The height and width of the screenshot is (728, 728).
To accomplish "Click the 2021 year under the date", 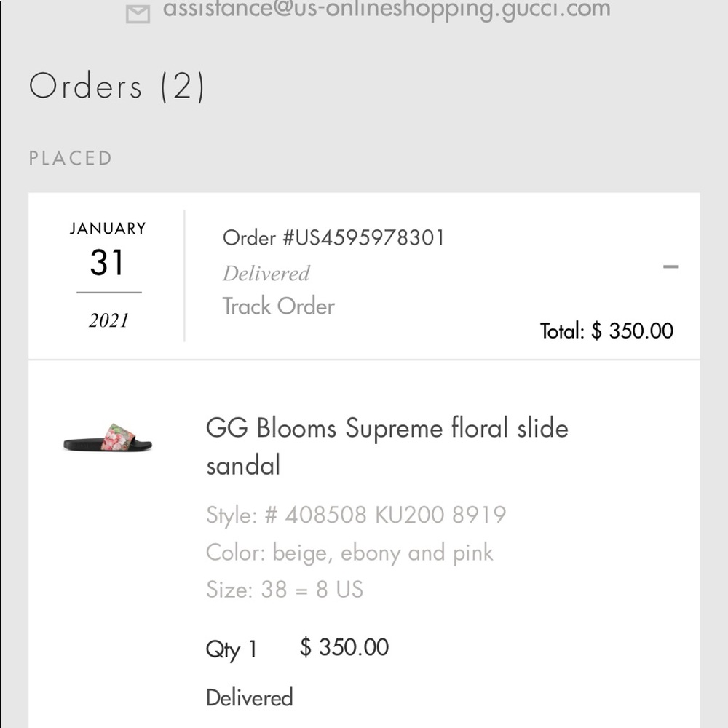I will pos(108,320).
